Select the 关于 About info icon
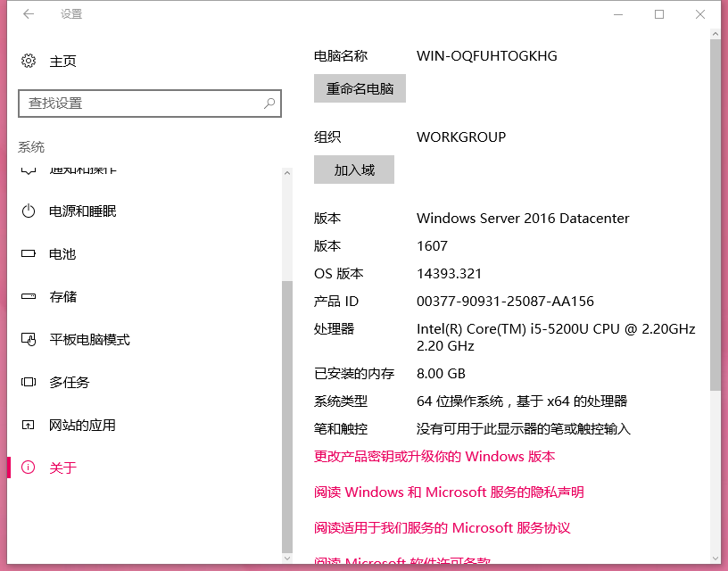728x571 pixels. [x=27, y=467]
